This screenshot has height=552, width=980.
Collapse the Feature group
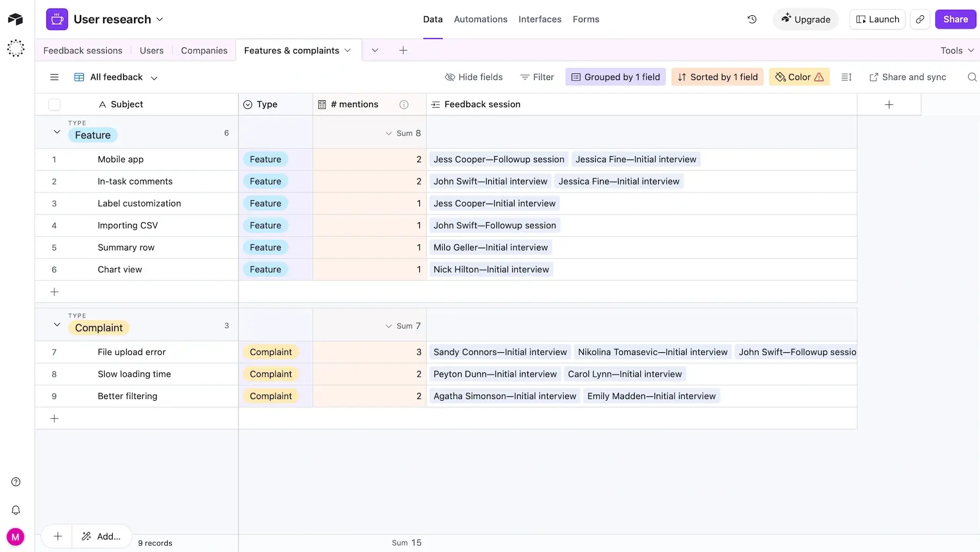coord(57,131)
